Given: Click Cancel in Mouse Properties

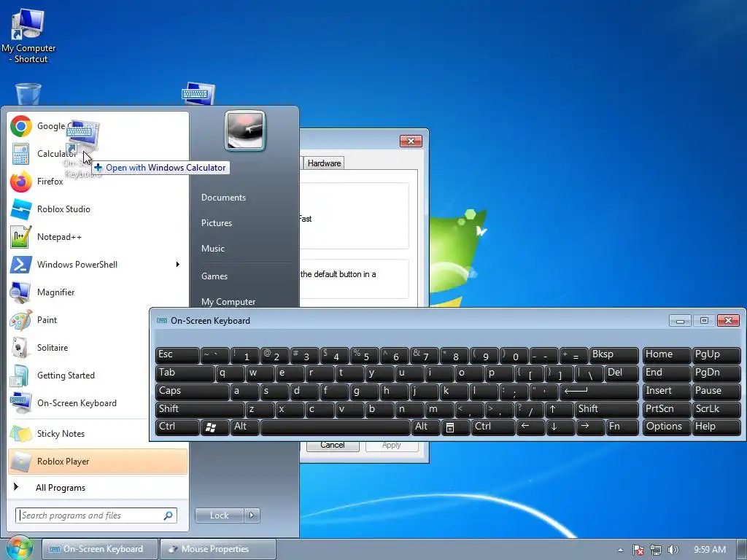Looking at the screenshot, I should click(x=333, y=446).
